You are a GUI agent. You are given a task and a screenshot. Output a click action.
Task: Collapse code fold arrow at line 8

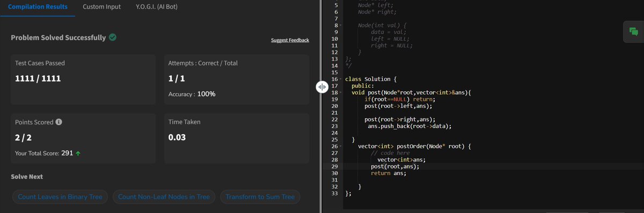(x=340, y=26)
